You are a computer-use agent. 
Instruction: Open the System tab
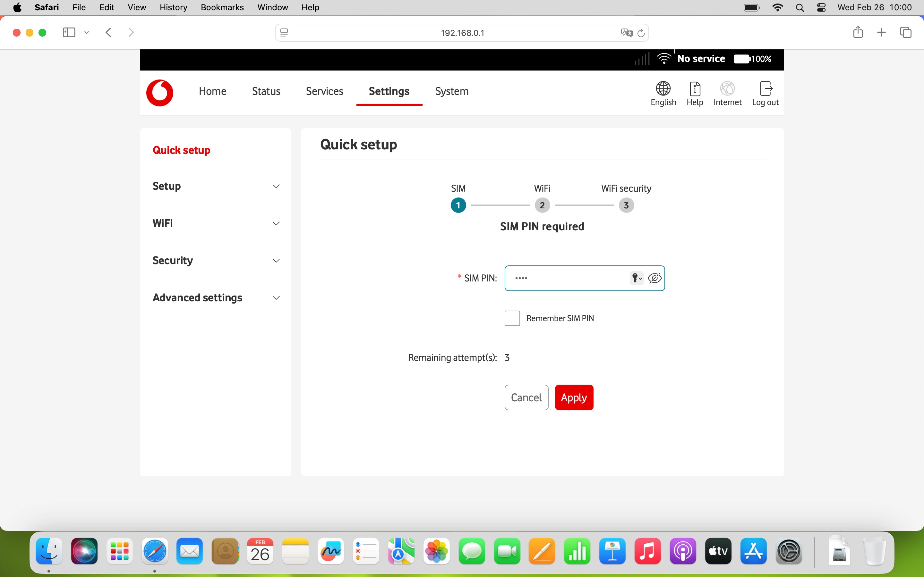click(x=452, y=91)
